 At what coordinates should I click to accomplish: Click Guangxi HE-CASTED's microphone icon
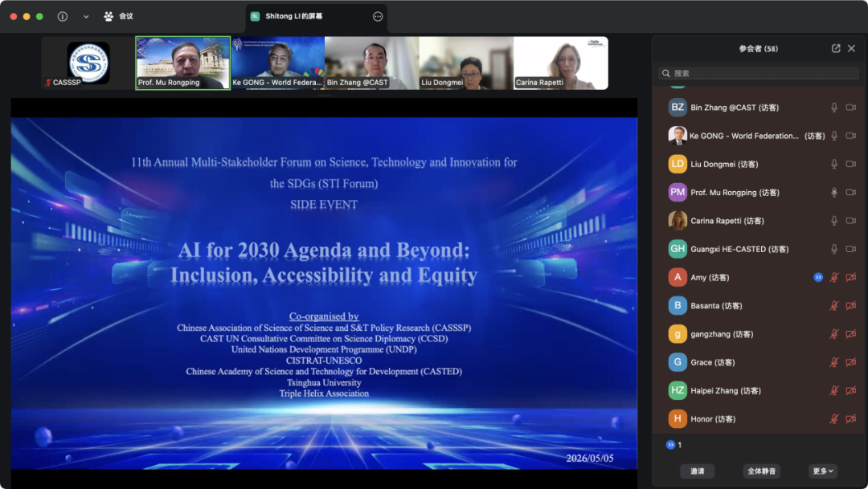tap(834, 249)
